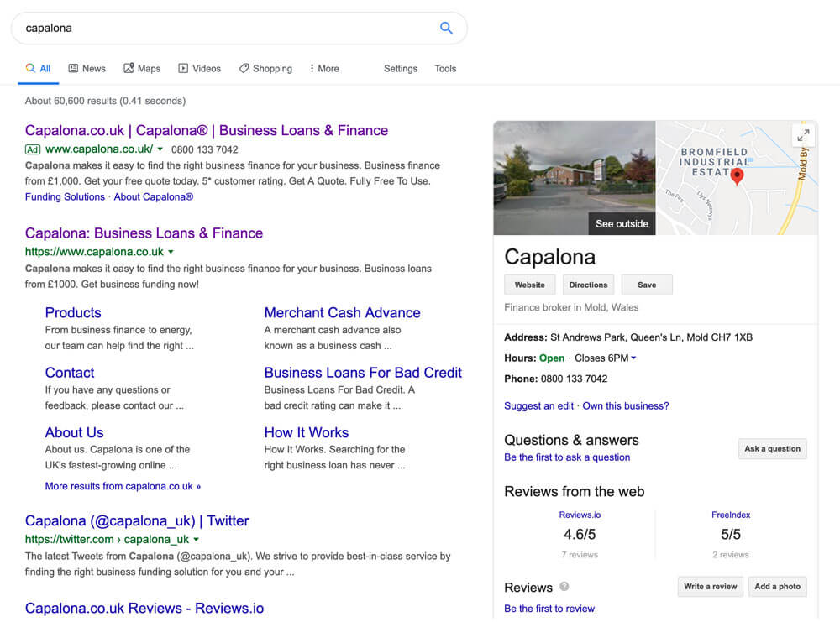Viewport: 840px width, 622px height.
Task: Click the About 60,600 results text
Action: point(105,101)
